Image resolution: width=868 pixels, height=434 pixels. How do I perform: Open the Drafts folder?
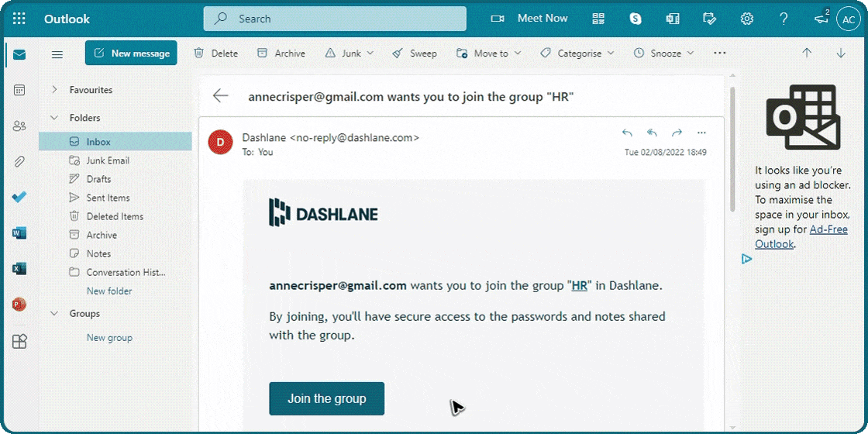115,179
